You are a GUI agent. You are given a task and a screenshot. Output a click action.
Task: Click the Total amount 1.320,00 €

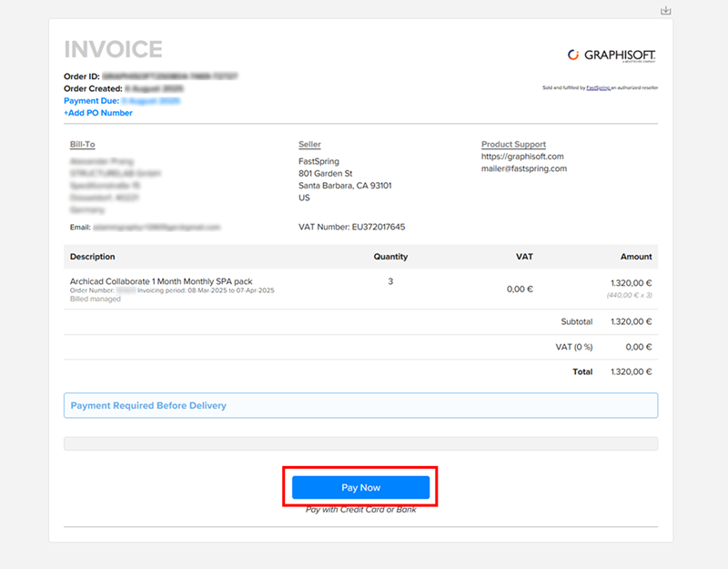point(631,371)
